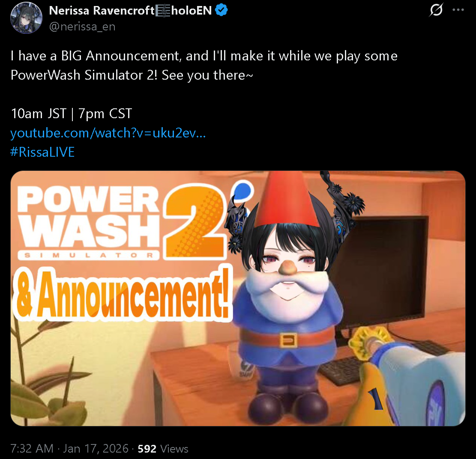Open the 7:32 AM timestamp permalink

(x=32, y=449)
